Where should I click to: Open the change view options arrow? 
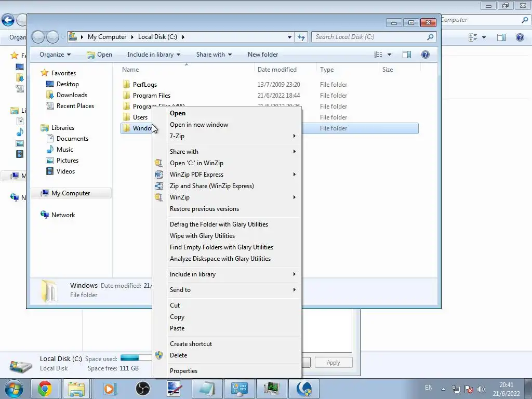point(389,55)
